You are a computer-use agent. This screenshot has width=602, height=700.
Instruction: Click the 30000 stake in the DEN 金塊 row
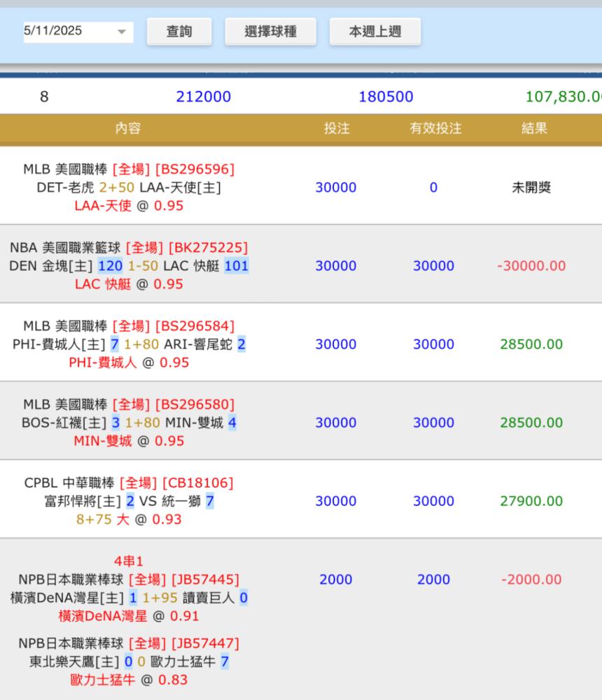tap(336, 266)
